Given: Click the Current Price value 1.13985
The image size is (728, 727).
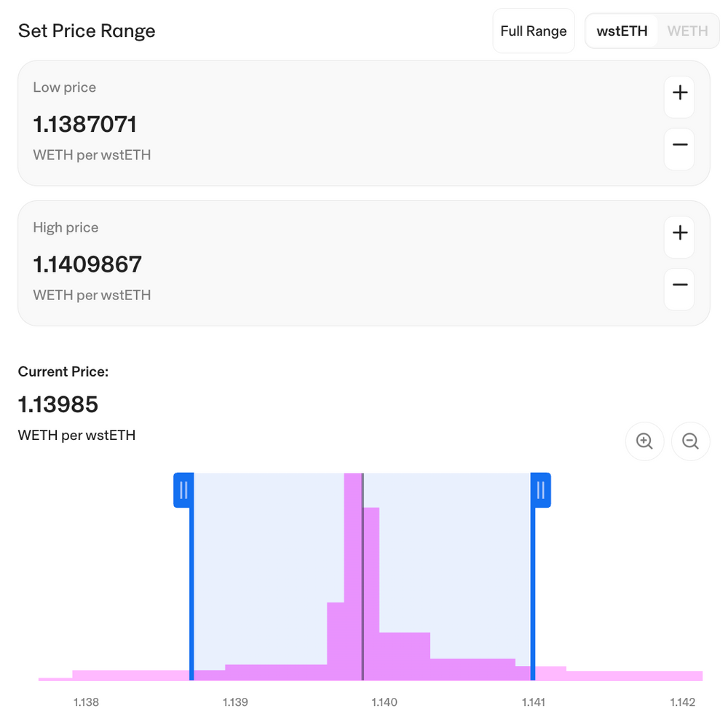Looking at the screenshot, I should pyautogui.click(x=58, y=404).
